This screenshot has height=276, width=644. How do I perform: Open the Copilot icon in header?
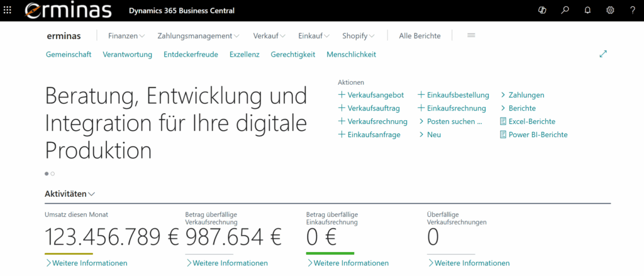tap(542, 10)
